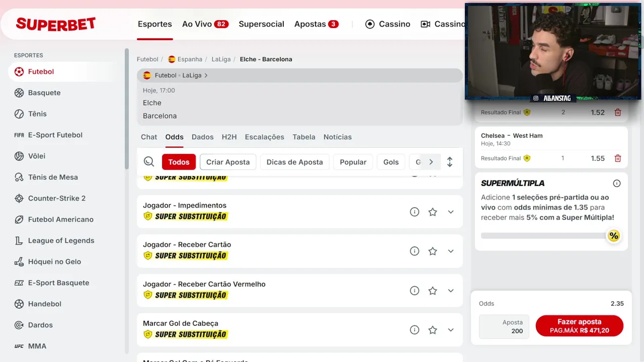Click the Superbet logo
The height and width of the screenshot is (362, 644).
[x=56, y=24]
